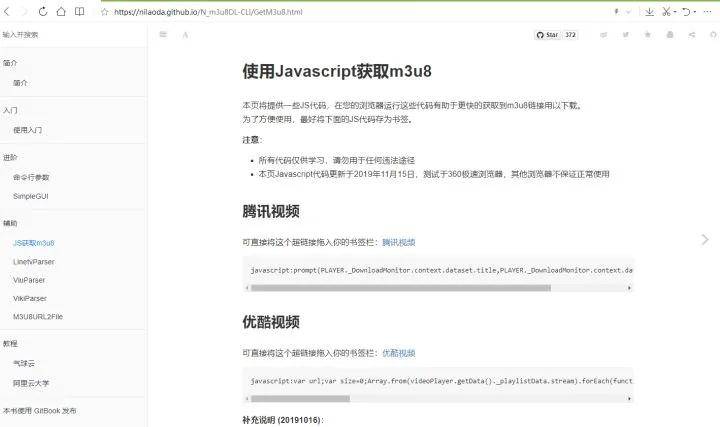Click left arrow of Tencent code scrollbar
The width and height of the screenshot is (720, 427).
tap(247, 288)
